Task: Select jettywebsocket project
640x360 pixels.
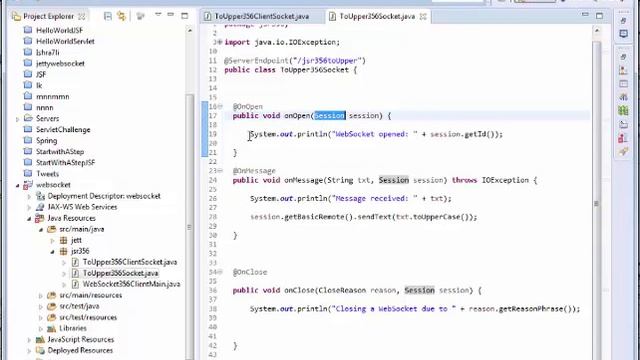Action: [60, 63]
